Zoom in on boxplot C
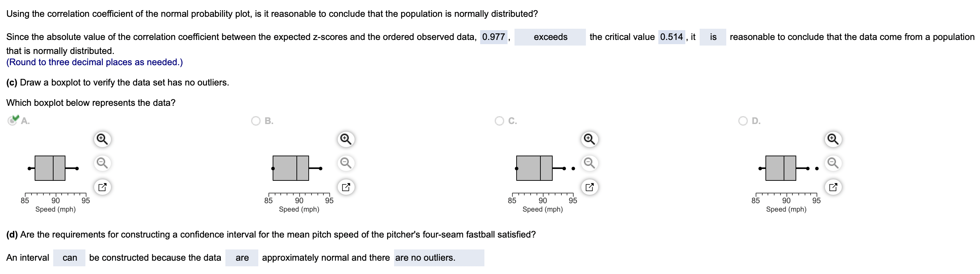 click(589, 139)
